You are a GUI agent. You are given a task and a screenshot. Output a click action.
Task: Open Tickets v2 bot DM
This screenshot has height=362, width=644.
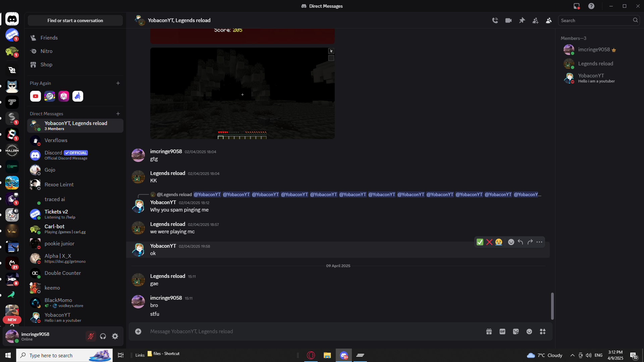tap(75, 214)
